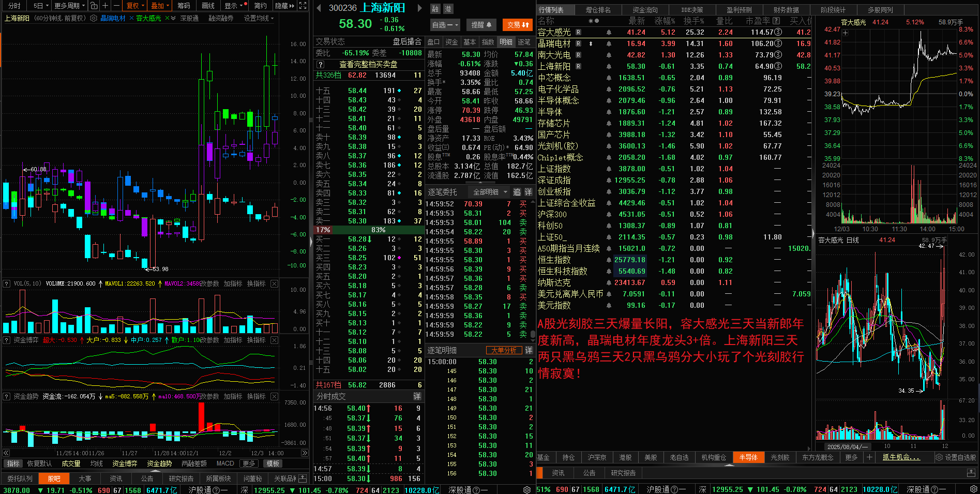Open help for VOL indicator

coord(7,283)
